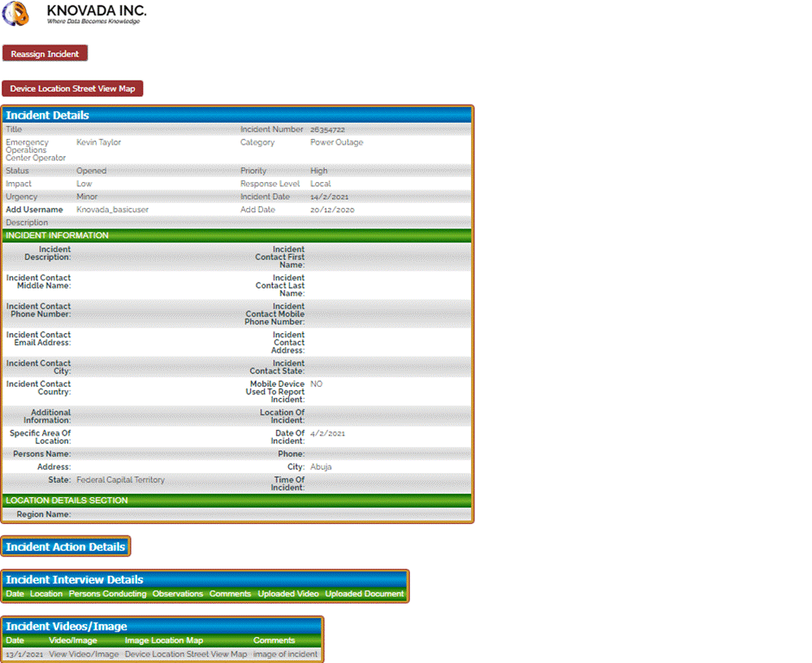The width and height of the screenshot is (812, 663).
Task: Click the Kevin Taylor operator name
Action: (98, 143)
